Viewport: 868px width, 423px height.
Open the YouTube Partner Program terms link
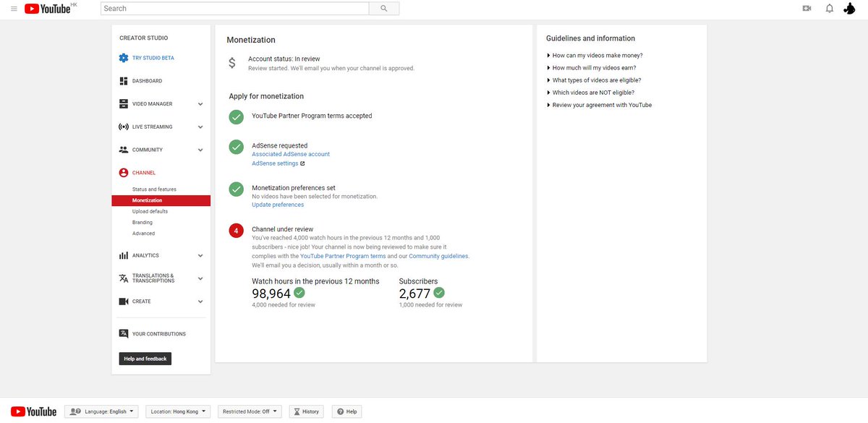coord(343,256)
